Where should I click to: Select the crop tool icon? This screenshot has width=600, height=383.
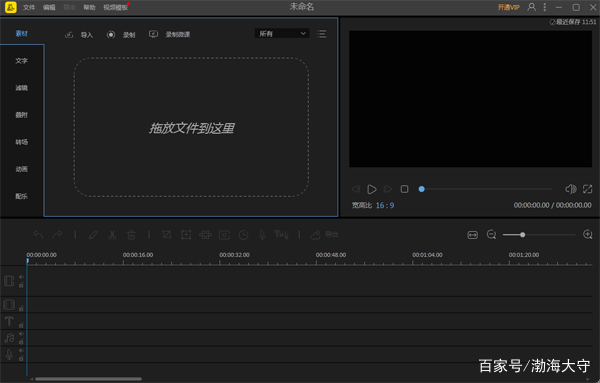click(167, 235)
